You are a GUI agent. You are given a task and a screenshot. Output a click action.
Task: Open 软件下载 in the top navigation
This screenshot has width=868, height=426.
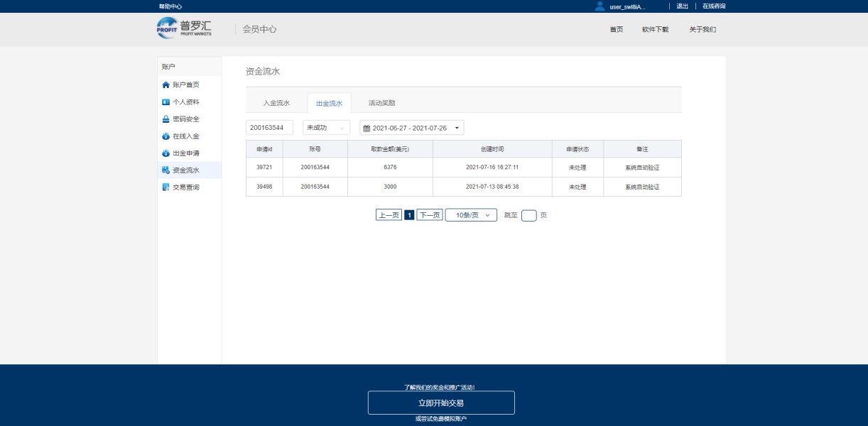point(655,30)
